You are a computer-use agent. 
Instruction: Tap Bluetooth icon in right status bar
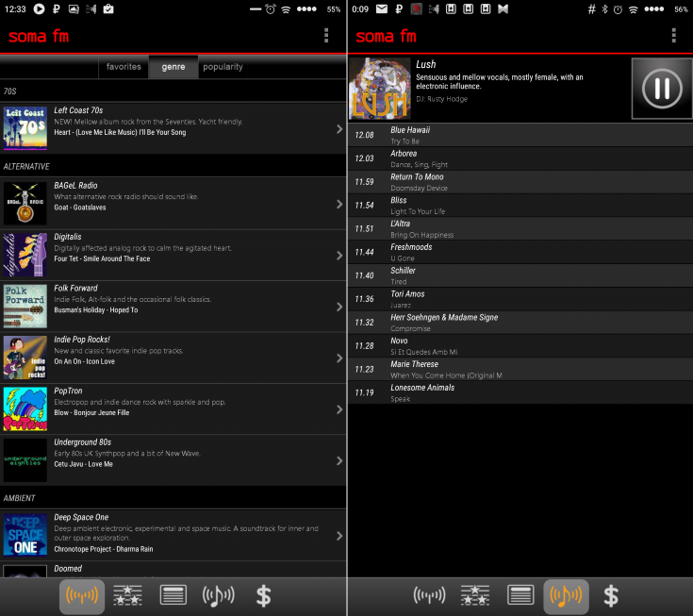click(604, 8)
